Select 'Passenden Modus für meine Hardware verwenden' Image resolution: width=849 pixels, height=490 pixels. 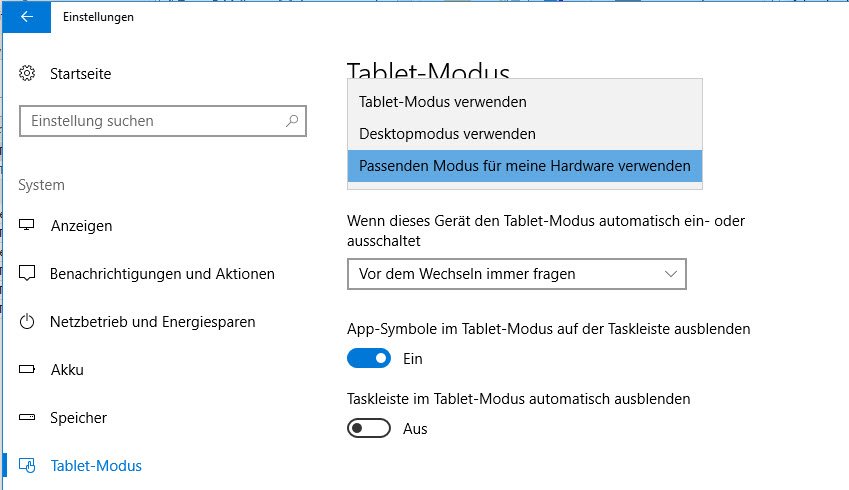pyautogui.click(x=524, y=166)
